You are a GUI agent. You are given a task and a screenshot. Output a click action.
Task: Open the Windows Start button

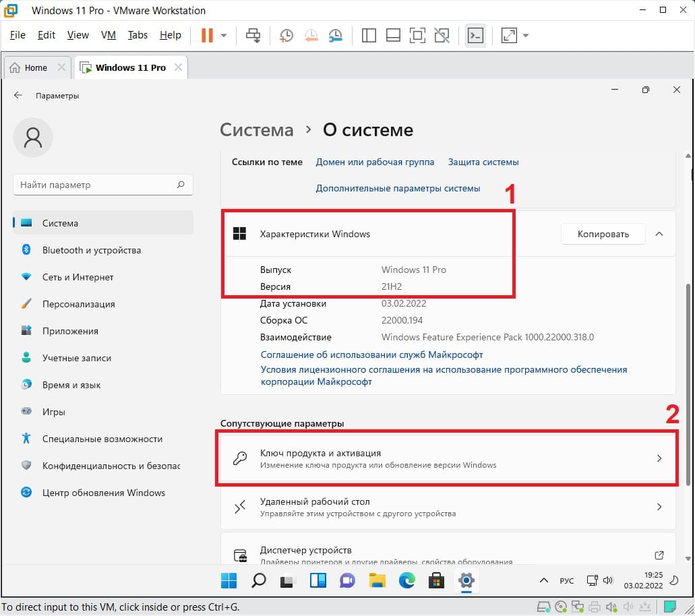pos(229,580)
